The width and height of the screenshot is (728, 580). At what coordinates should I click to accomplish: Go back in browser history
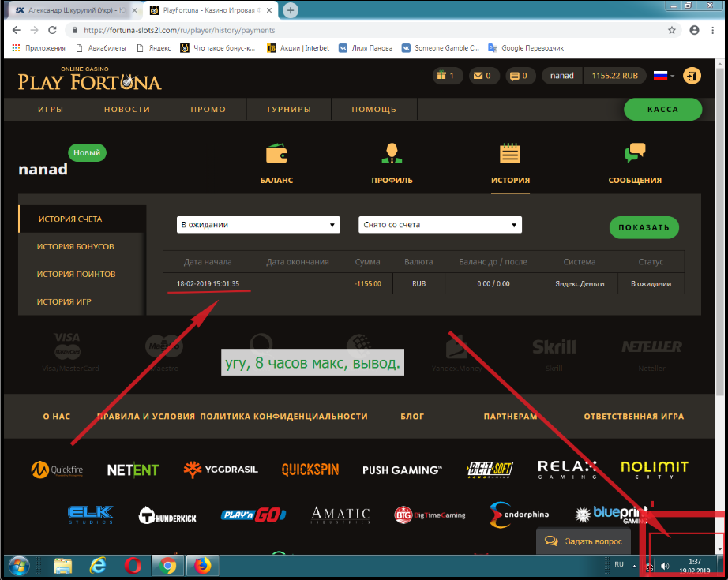coord(17,30)
